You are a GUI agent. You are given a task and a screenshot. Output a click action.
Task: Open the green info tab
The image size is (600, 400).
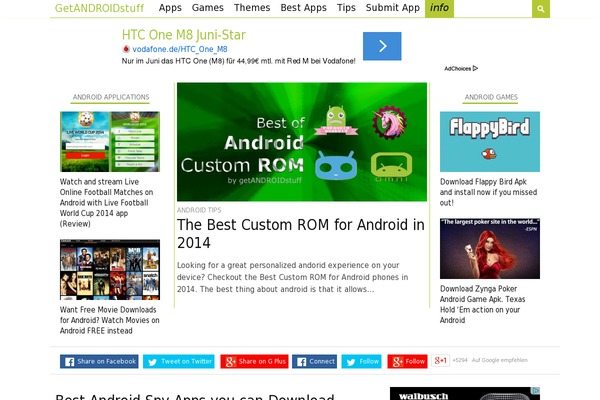(439, 8)
